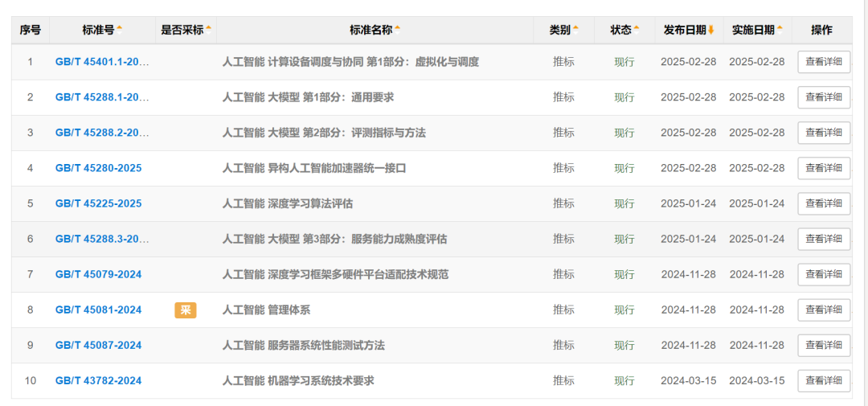Click 发布日期 2025-01-24 in GB/T 45225-2025 row
This screenshot has height=406, width=868.
point(689,204)
